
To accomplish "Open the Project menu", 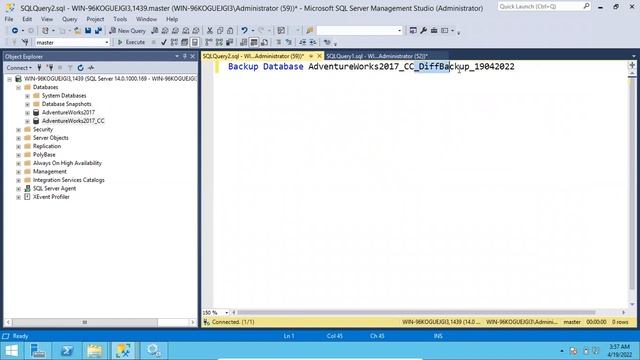I will [95, 19].
